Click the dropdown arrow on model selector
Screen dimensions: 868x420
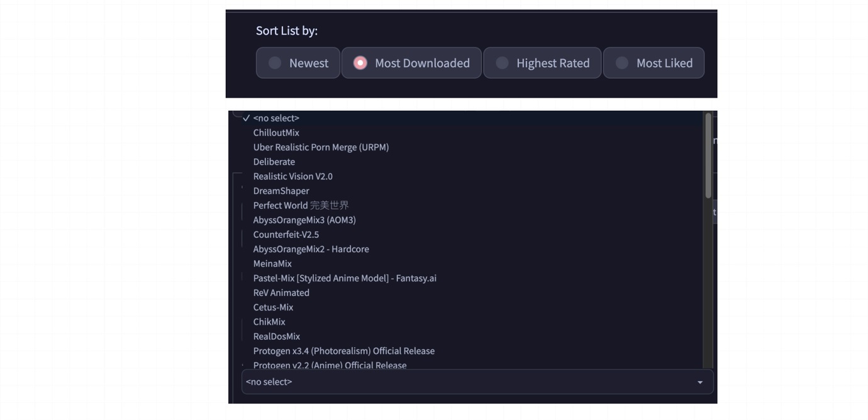pyautogui.click(x=699, y=382)
